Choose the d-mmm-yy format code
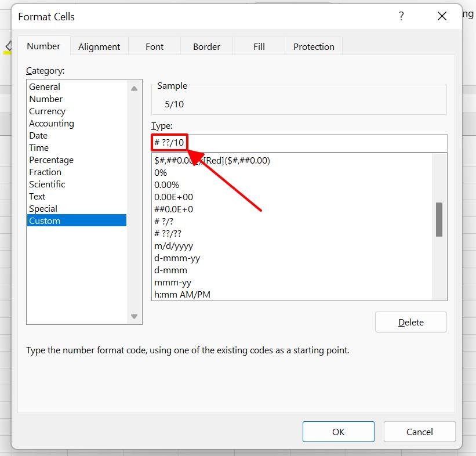The width and height of the screenshot is (476, 456). pos(292,258)
